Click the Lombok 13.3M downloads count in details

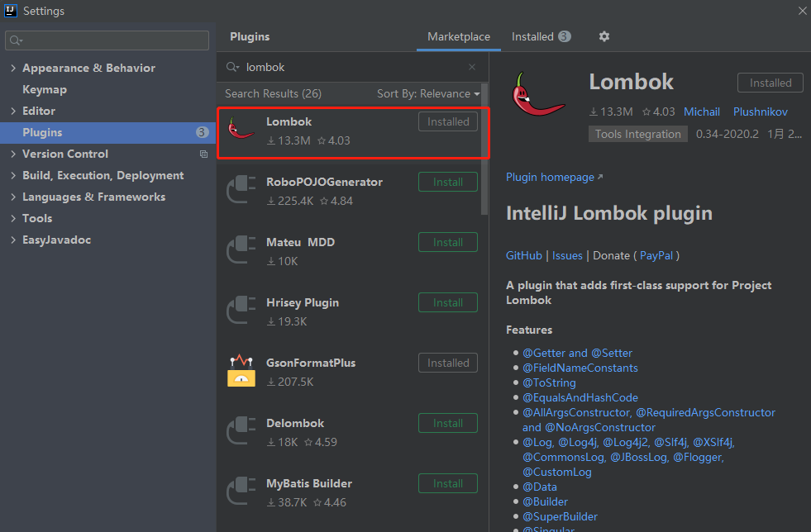(x=611, y=112)
